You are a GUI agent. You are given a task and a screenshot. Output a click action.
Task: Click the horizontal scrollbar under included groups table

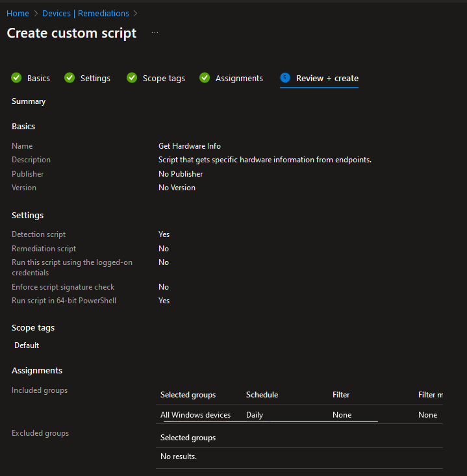[x=271, y=421]
